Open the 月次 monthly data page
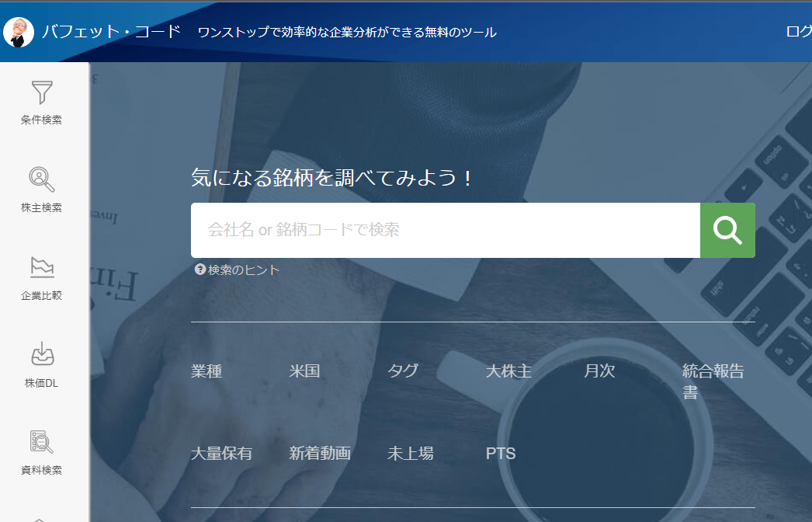 (599, 371)
